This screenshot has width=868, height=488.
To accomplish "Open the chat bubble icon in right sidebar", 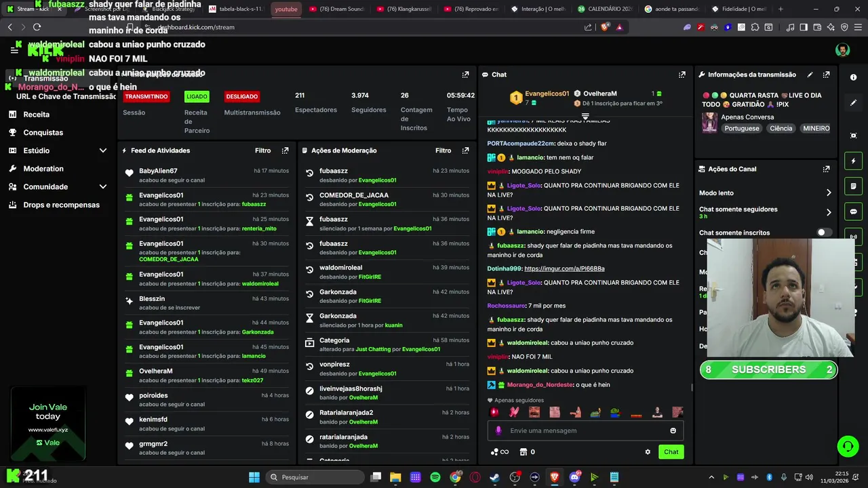I will 853,211.
